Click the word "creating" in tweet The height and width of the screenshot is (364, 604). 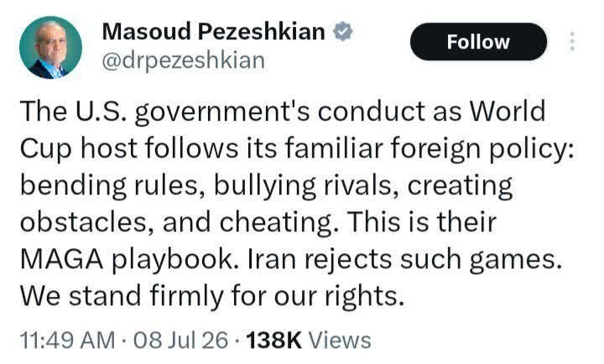tap(460, 185)
